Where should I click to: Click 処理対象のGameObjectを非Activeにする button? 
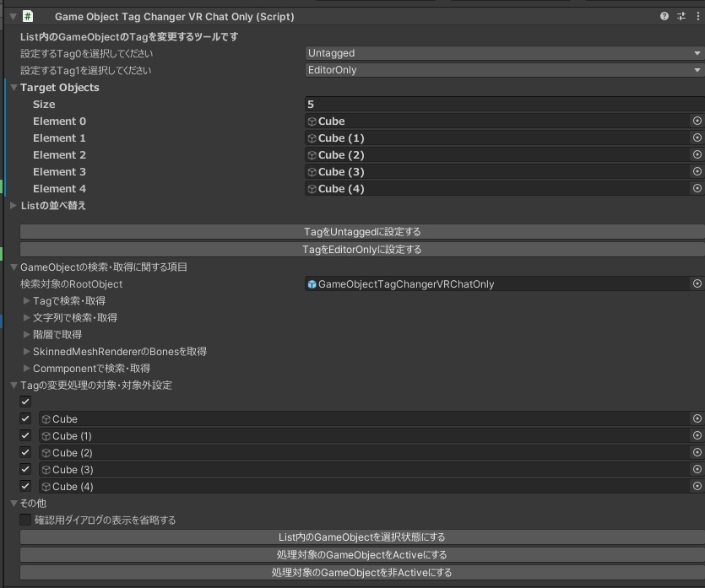(362, 572)
